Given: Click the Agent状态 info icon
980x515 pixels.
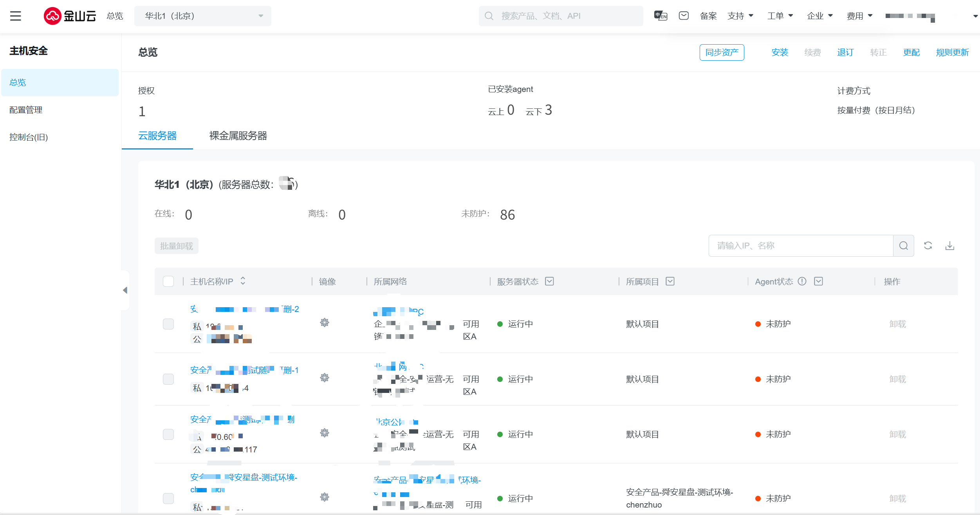Looking at the screenshot, I should 802,281.
